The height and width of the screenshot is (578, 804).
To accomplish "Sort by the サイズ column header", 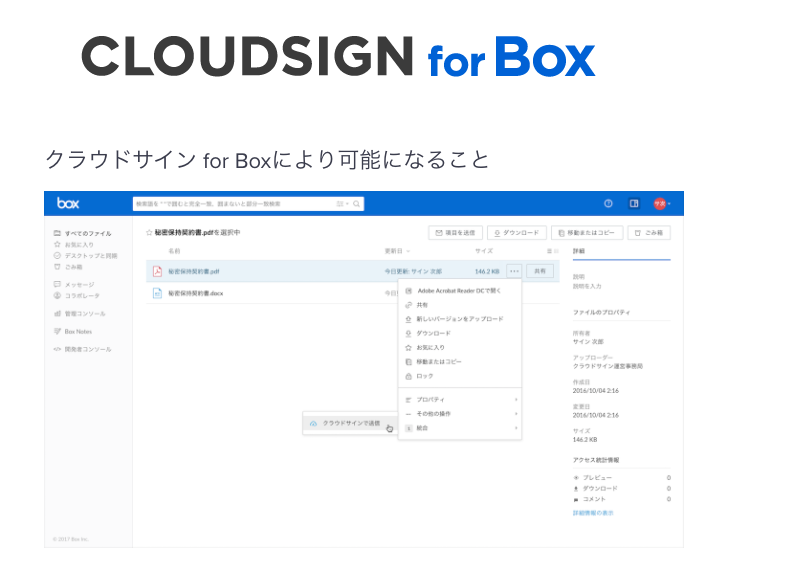I will [x=484, y=251].
